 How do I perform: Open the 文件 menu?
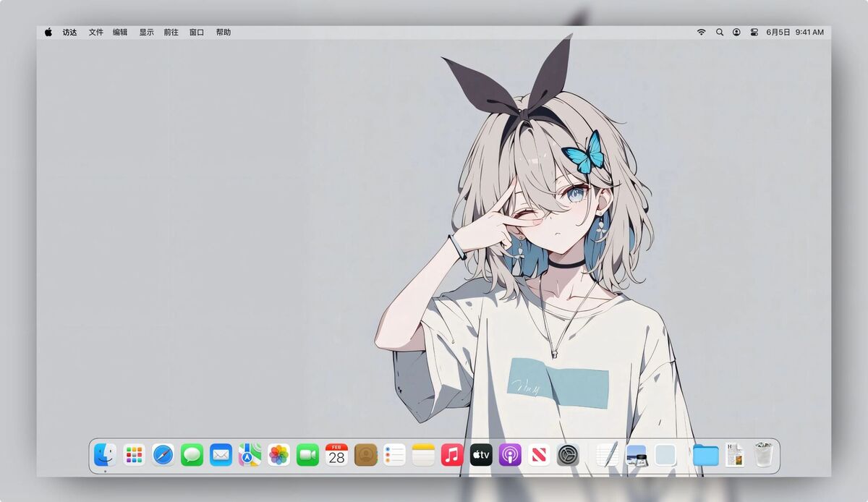click(96, 32)
